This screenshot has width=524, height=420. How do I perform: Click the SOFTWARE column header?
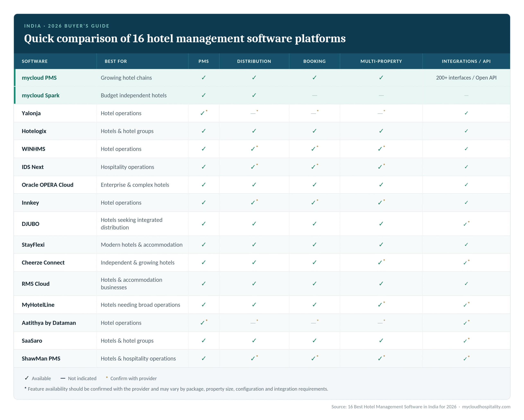35,61
